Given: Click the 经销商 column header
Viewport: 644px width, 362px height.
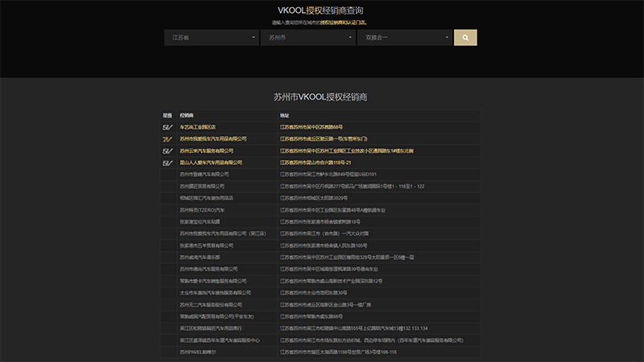Looking at the screenshot, I should [187, 115].
